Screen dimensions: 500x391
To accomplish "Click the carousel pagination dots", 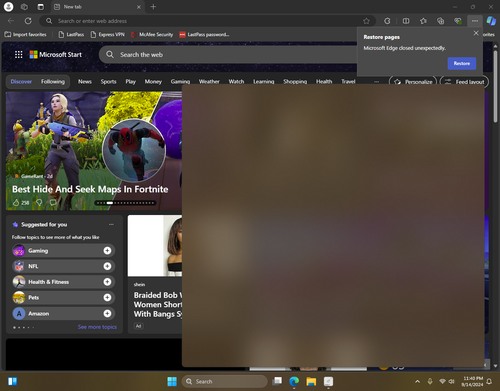I will pos(125,203).
